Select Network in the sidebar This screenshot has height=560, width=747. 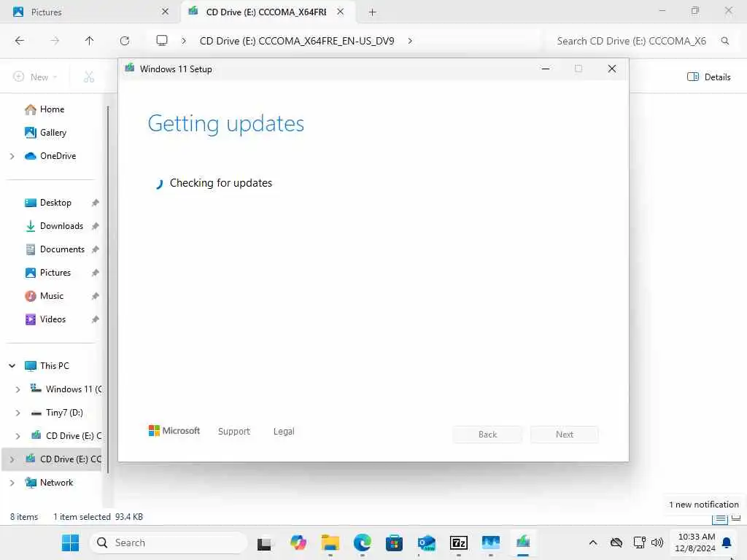pyautogui.click(x=56, y=483)
